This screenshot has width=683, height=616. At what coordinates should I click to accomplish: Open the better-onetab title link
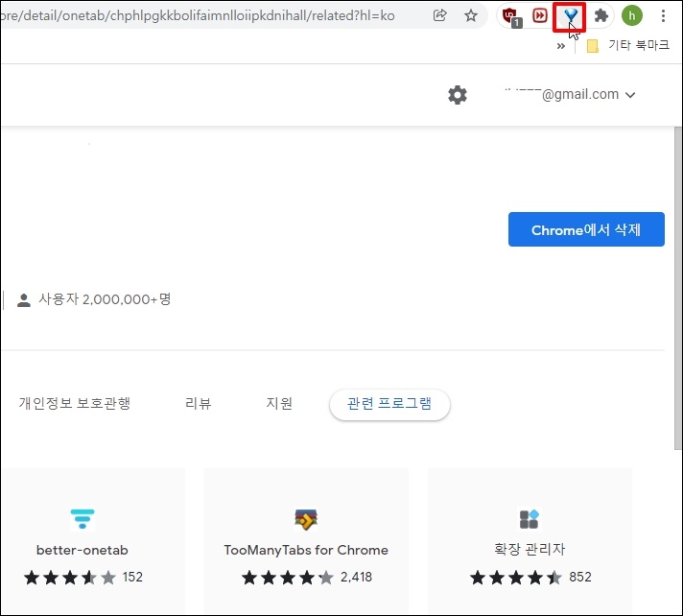click(82, 550)
